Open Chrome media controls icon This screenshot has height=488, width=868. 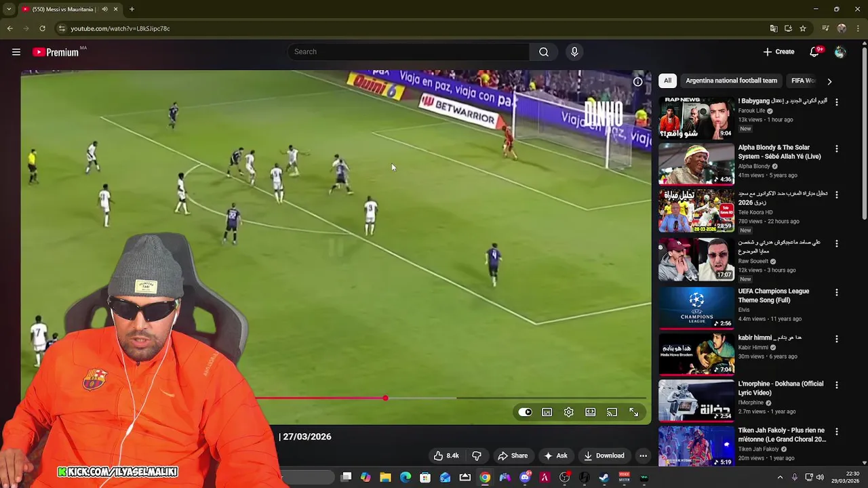pos(825,28)
